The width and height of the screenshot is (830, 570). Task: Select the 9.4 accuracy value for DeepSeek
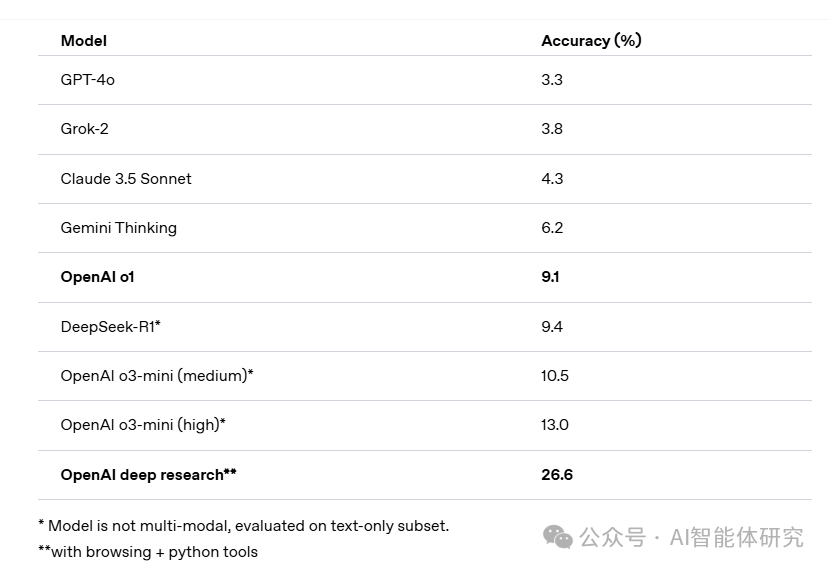[552, 326]
